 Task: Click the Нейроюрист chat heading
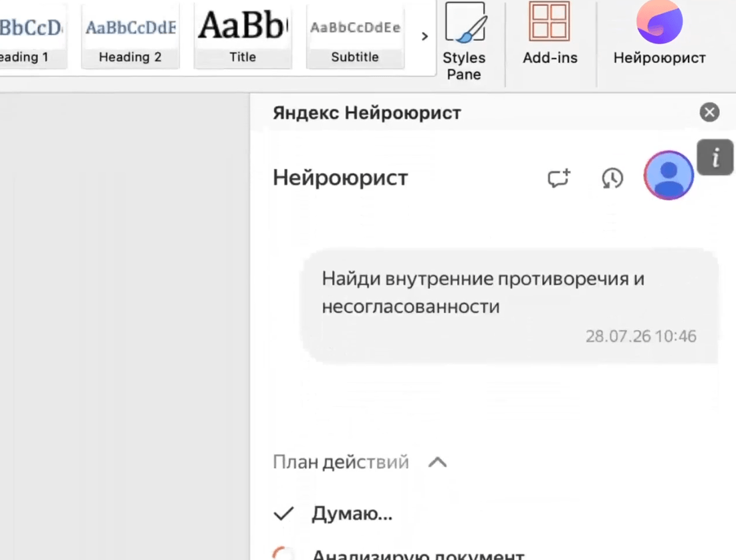(x=340, y=178)
